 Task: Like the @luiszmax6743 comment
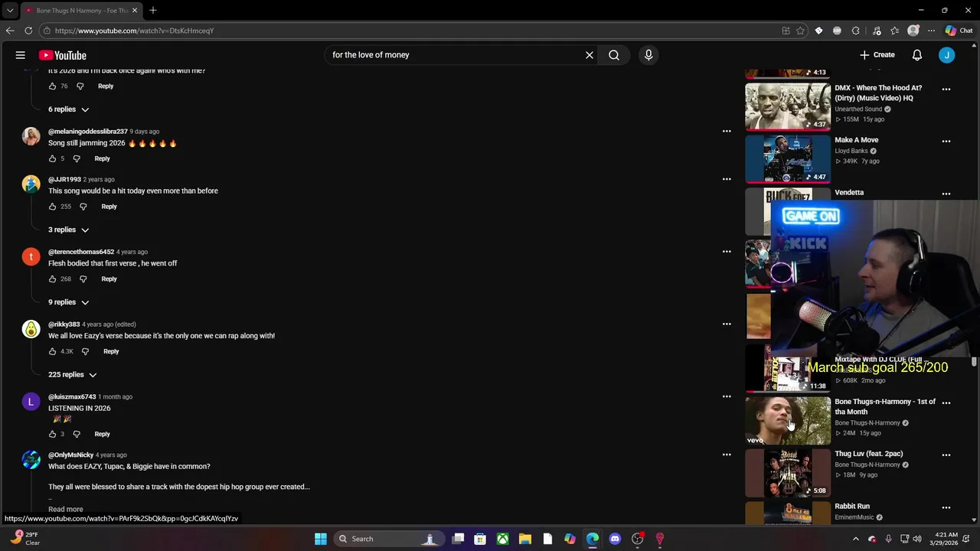pos(52,434)
